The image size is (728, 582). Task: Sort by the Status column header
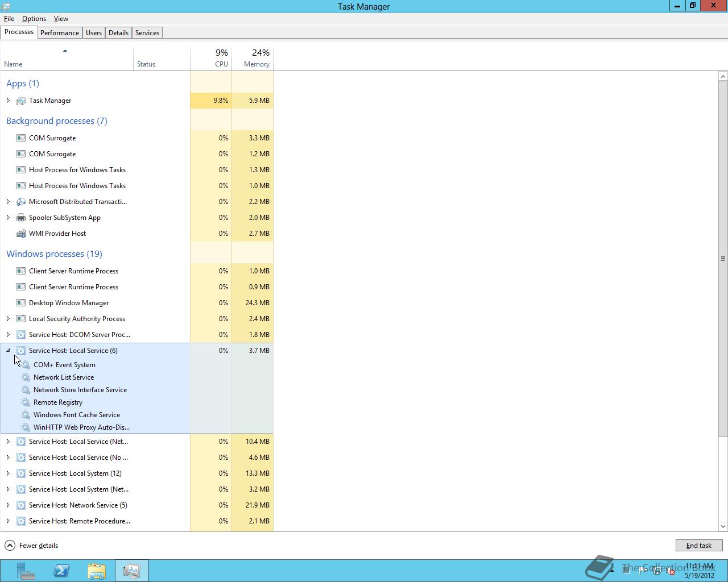point(162,59)
